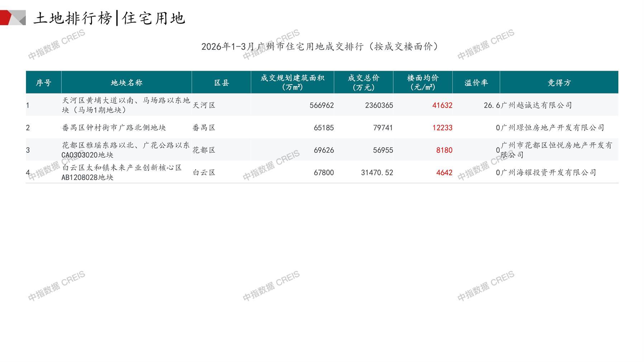This screenshot has height=362, width=644.
Task: Click the slide title 土地排行榜|住宅用地
Action: [109, 18]
